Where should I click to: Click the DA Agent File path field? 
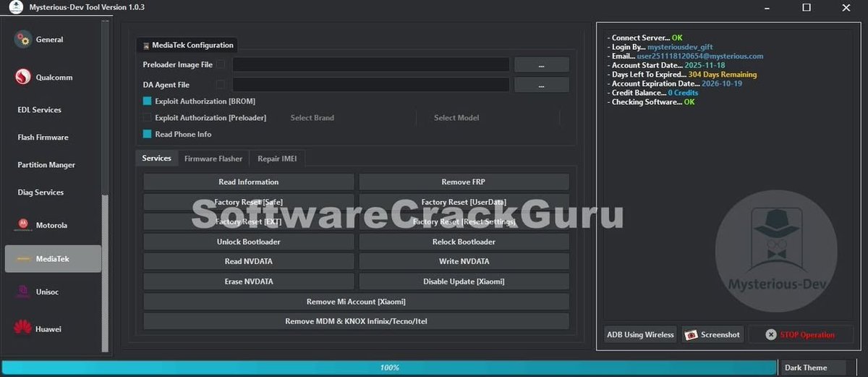(371, 85)
